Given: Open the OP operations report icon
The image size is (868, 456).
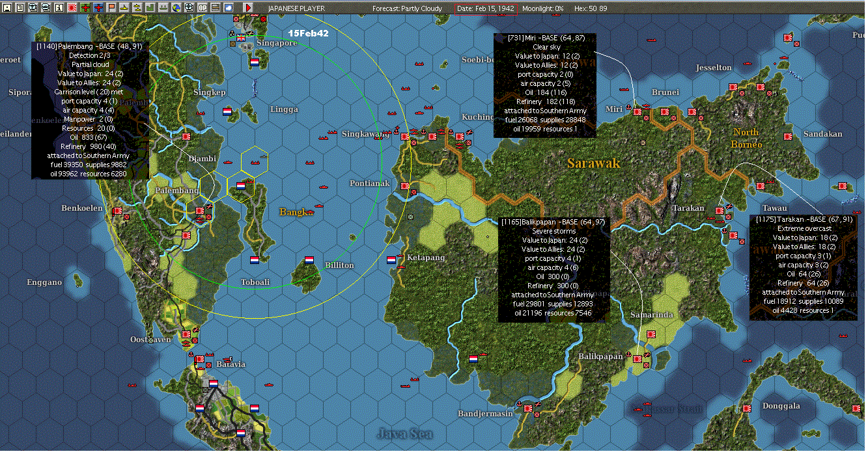Looking at the screenshot, I should point(203,8).
